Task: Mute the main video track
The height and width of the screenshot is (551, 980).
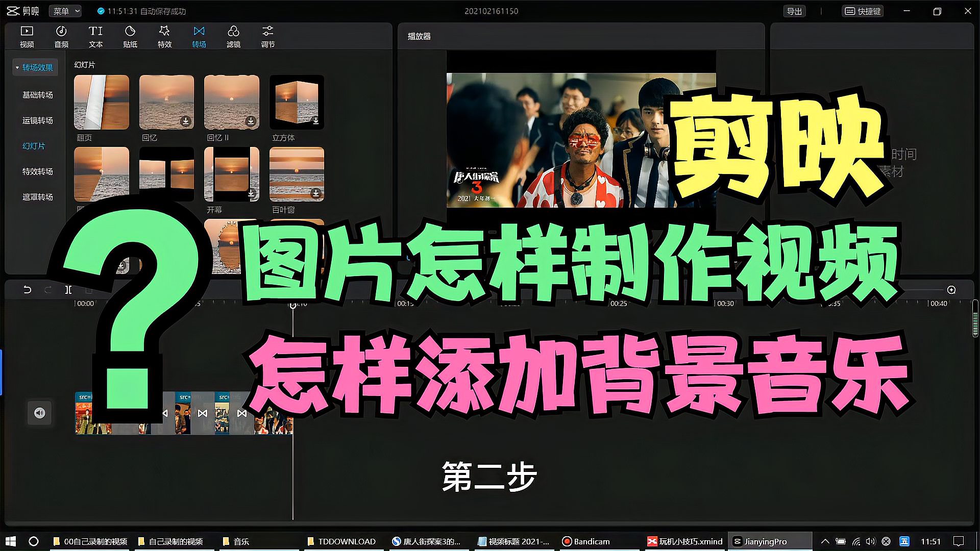Action: [x=40, y=413]
